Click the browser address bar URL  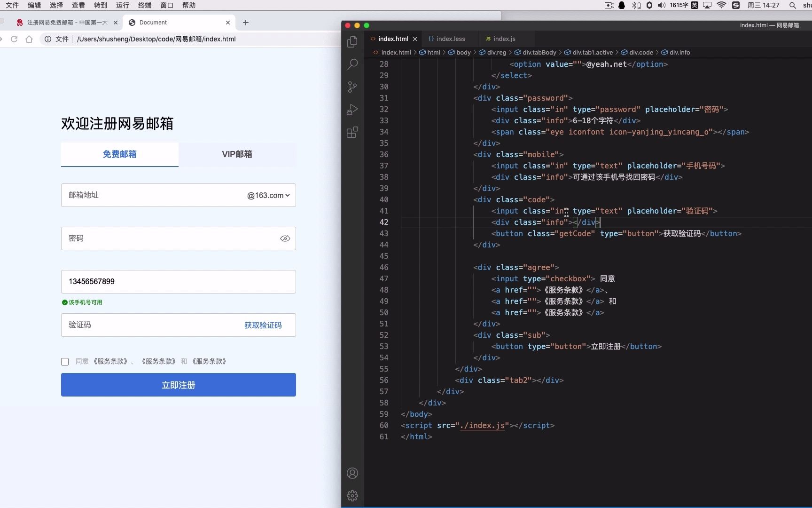coord(156,39)
